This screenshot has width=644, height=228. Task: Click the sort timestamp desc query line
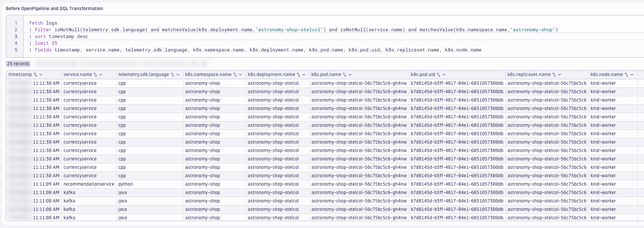tap(59, 36)
